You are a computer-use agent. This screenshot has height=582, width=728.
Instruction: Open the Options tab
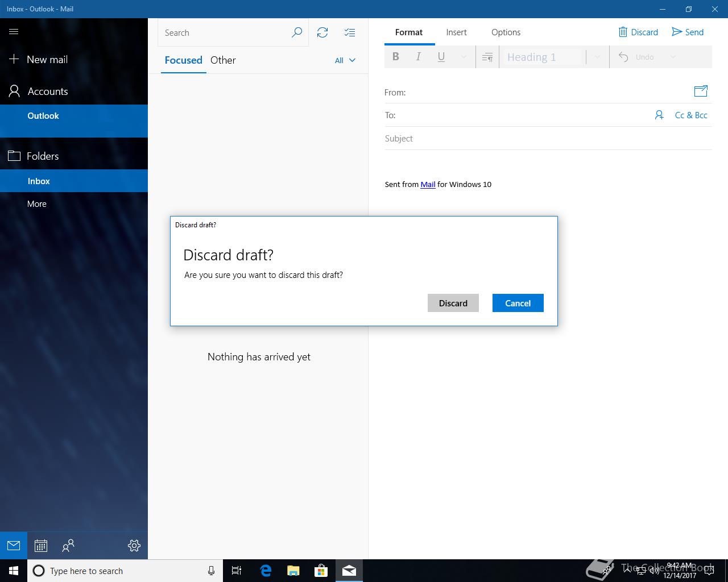[x=506, y=32]
